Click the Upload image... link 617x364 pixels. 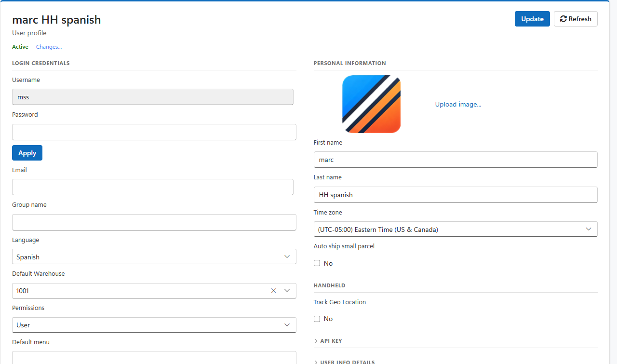[x=458, y=104]
